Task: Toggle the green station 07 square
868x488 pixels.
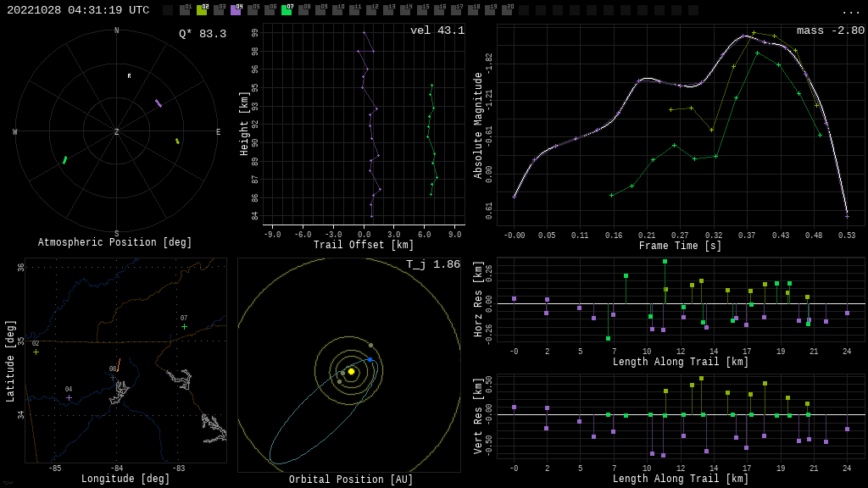Action: pyautogui.click(x=287, y=10)
